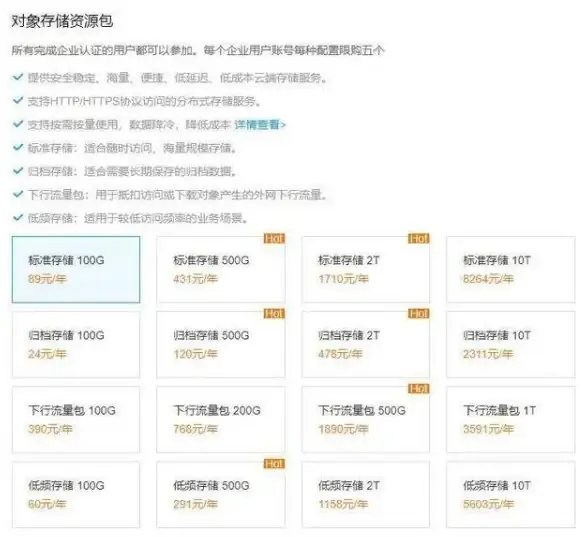Pick the 下行流量包 1T package card
Screen dimensions: 588x537
coord(510,420)
